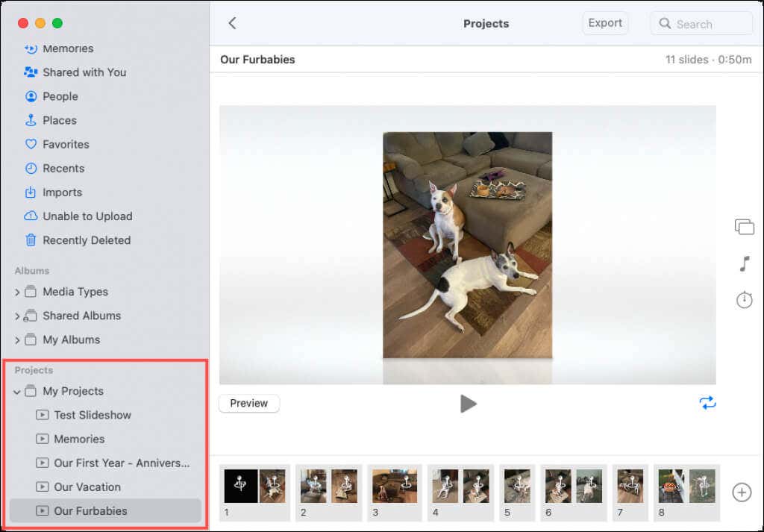Go back using the back chevron

coord(233,23)
